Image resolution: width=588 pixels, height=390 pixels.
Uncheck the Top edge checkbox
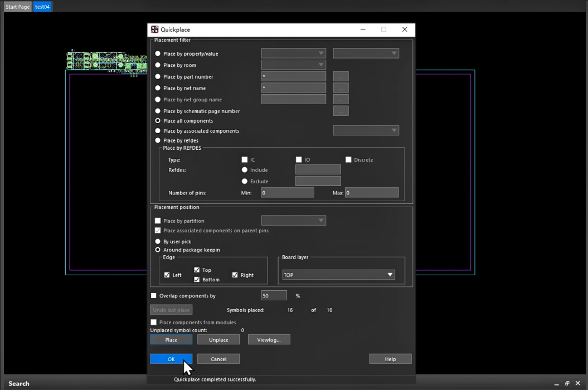pyautogui.click(x=197, y=270)
